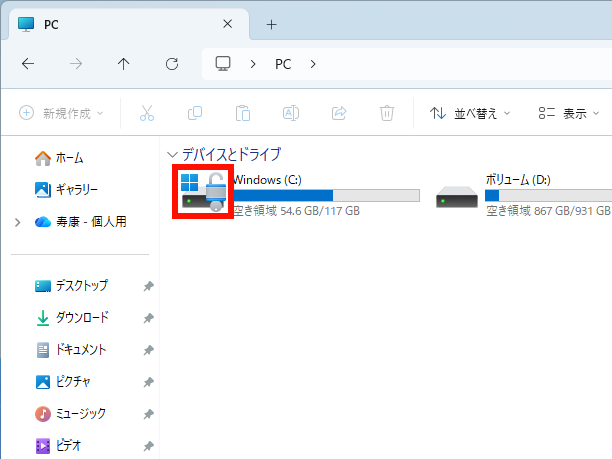This screenshot has height=459, width=612.
Task: Go back with the left arrow button
Action: [28, 64]
